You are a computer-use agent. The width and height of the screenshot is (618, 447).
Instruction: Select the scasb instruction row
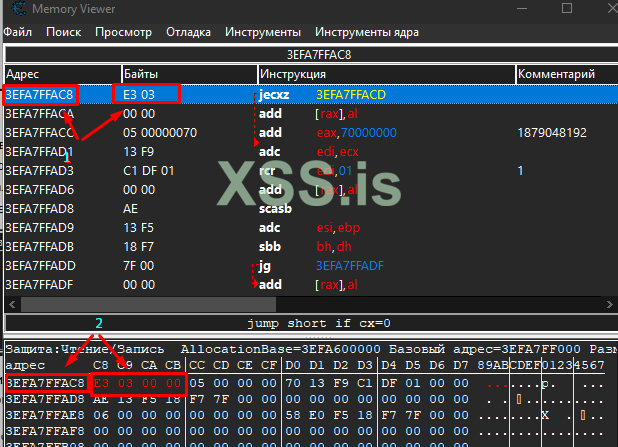tap(311, 209)
